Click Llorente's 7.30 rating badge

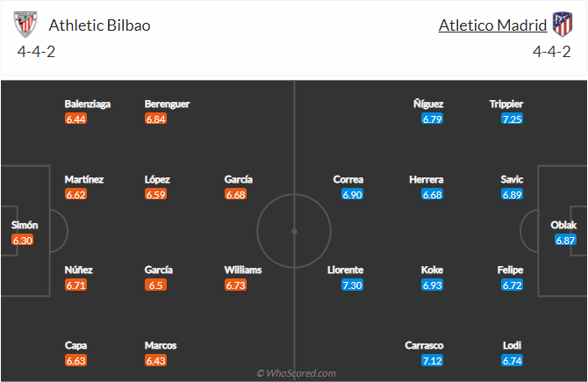[x=352, y=285]
